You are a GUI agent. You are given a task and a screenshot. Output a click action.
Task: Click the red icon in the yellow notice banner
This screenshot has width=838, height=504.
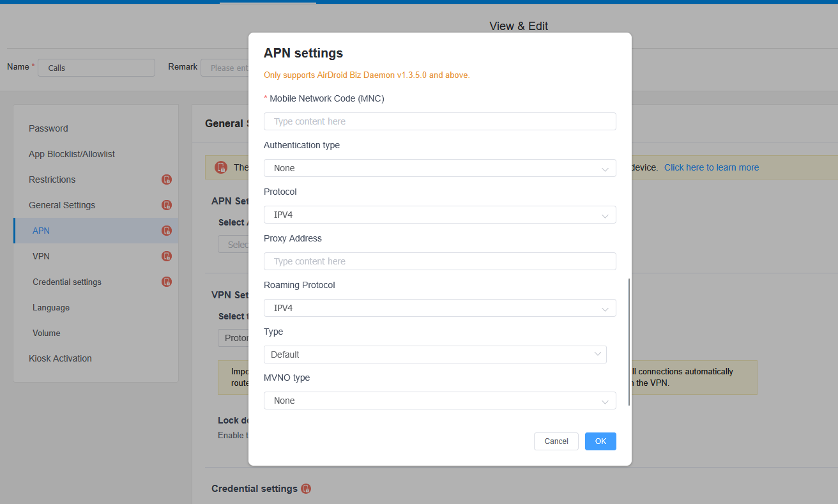pos(221,167)
